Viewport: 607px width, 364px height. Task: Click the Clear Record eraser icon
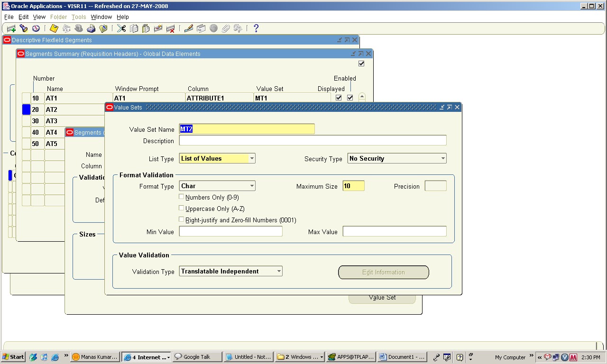[x=158, y=28]
